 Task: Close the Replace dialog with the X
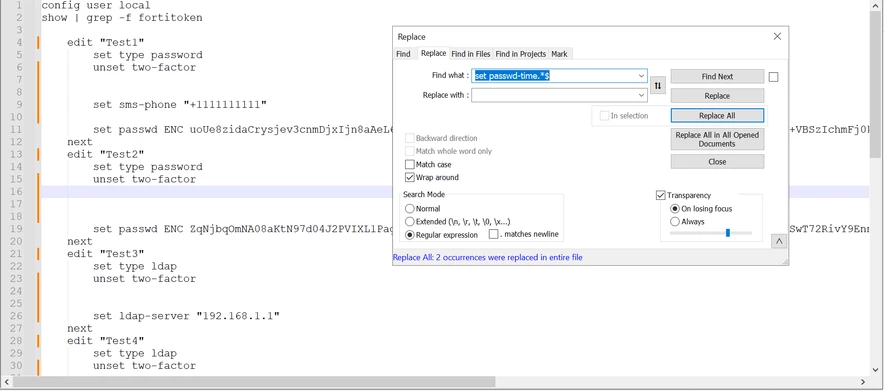pyautogui.click(x=777, y=36)
